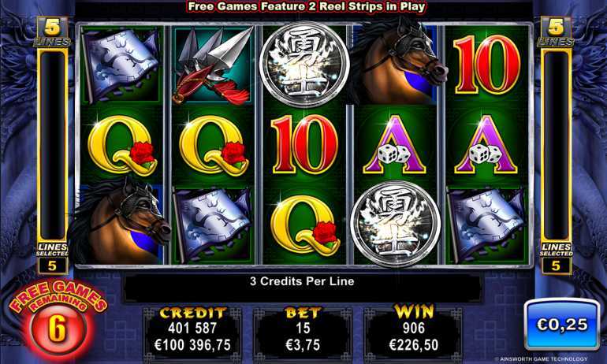This screenshot has width=607, height=364.
Task: Select the purple A dice symbol on reel four
Action: [395, 145]
